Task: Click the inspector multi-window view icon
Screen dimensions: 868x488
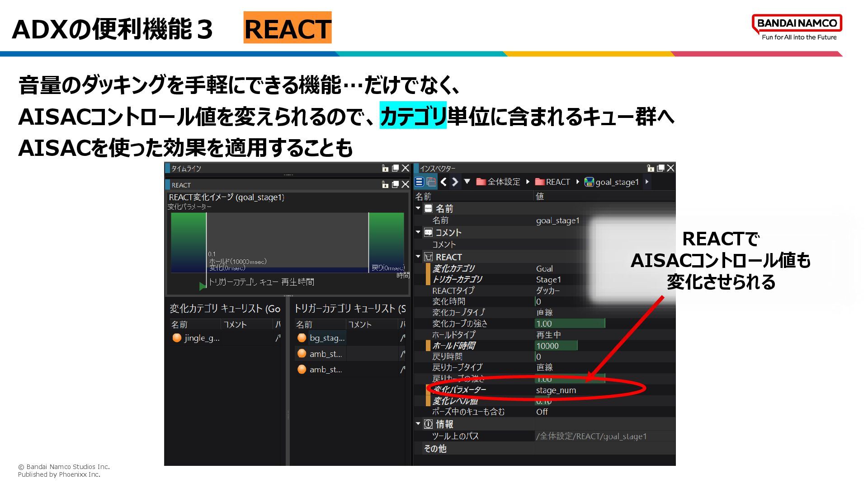Action: (x=431, y=182)
